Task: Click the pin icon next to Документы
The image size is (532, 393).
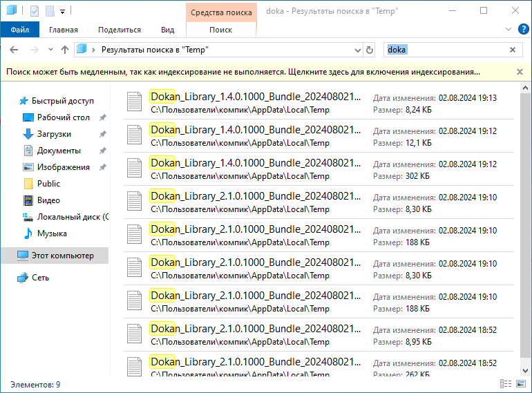Action: 102,151
